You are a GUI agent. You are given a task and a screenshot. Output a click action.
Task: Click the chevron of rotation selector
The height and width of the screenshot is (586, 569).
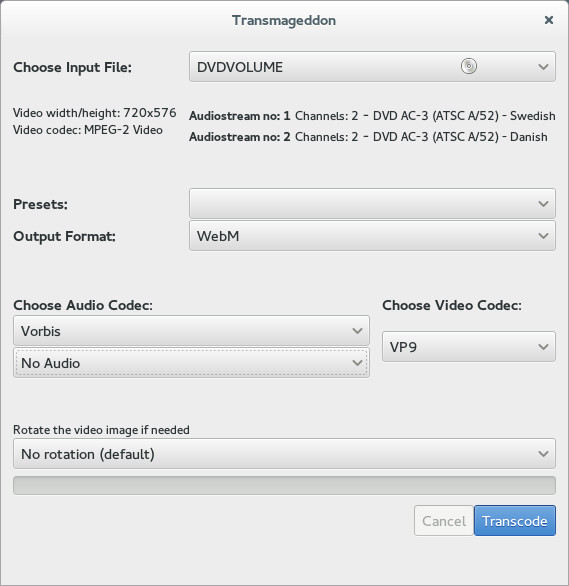pyautogui.click(x=543, y=454)
